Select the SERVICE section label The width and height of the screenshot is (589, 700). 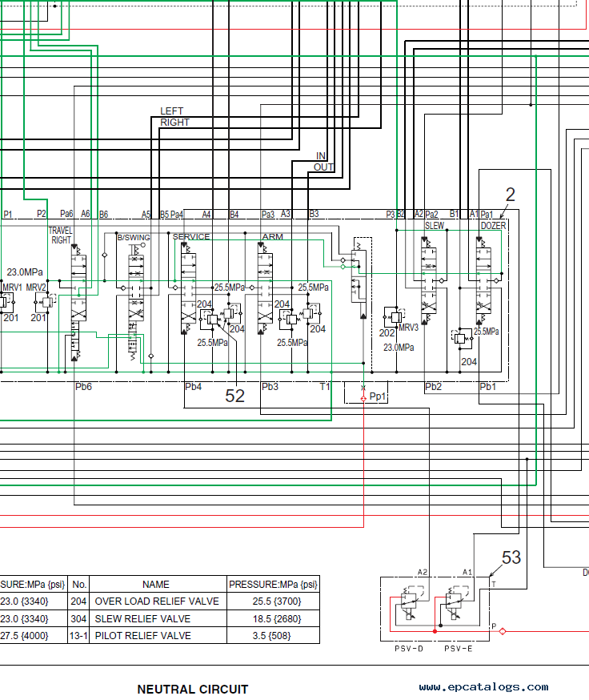coord(191,236)
